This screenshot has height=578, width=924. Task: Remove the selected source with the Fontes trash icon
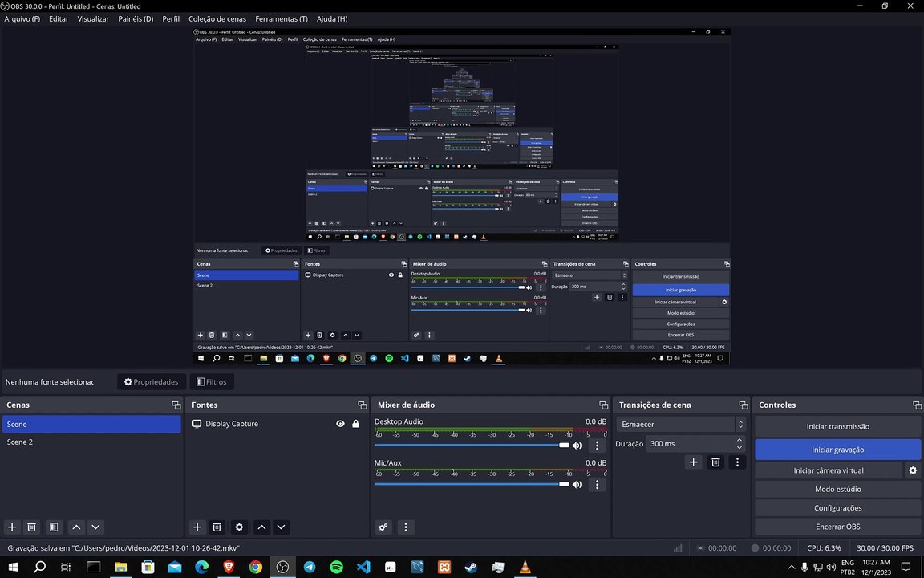(217, 527)
